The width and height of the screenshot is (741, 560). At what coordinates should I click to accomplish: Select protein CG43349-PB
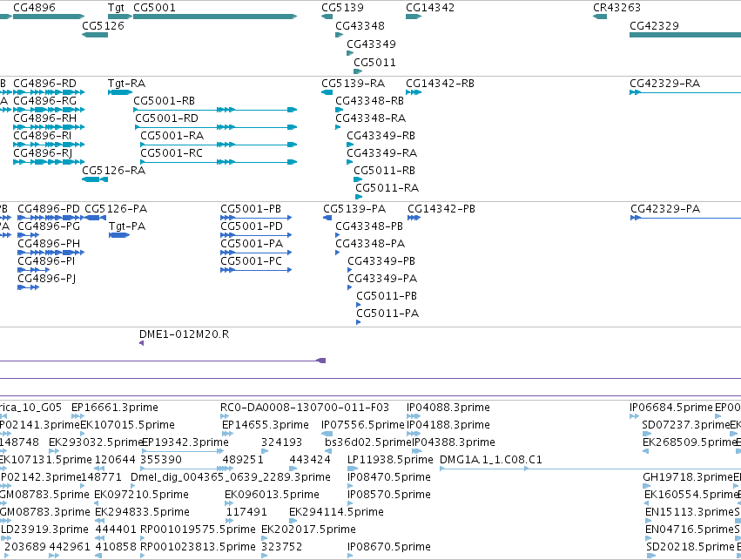pyautogui.click(x=350, y=270)
